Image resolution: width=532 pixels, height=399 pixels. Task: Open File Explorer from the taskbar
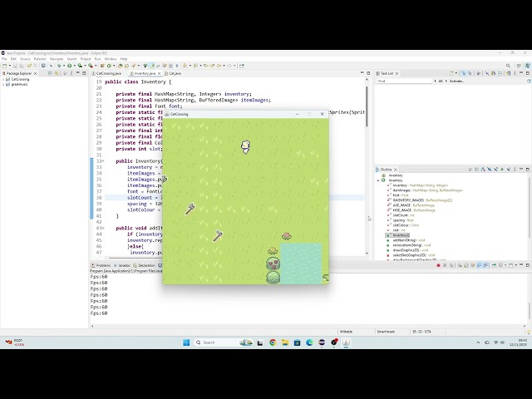pyautogui.click(x=284, y=342)
